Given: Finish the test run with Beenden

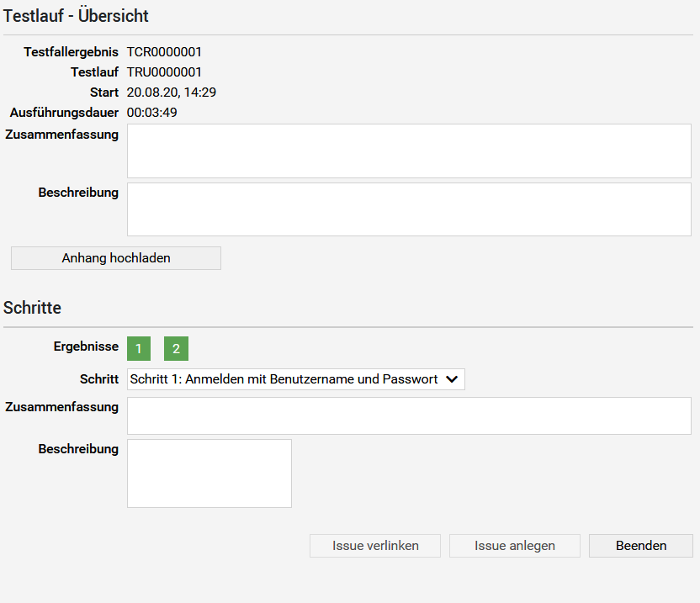Looking at the screenshot, I should click(x=641, y=546).
